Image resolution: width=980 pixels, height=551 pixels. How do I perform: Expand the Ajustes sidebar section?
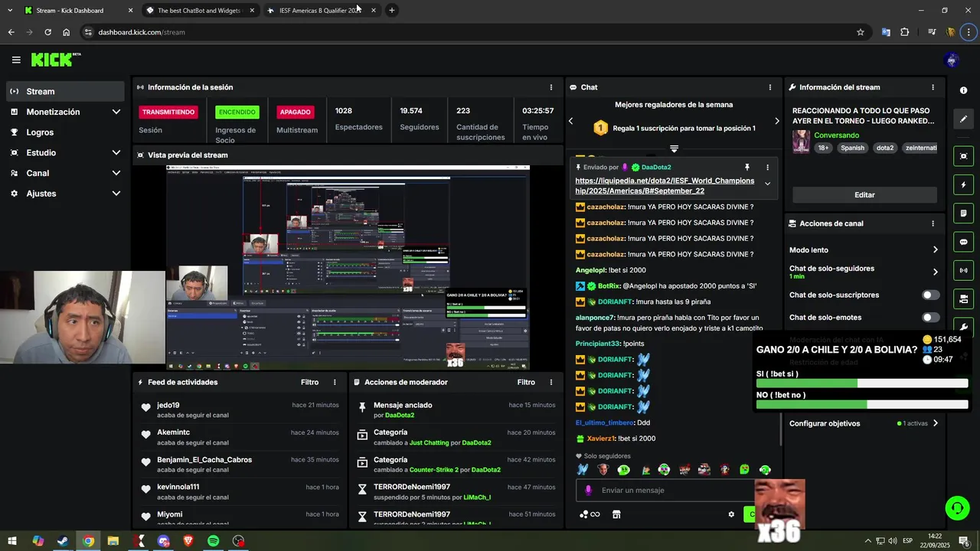(116, 194)
